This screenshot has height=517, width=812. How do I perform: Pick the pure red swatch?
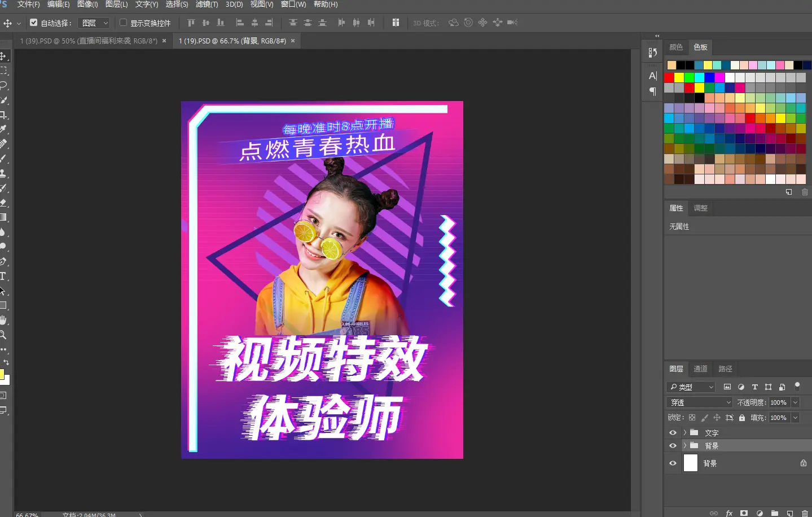669,77
